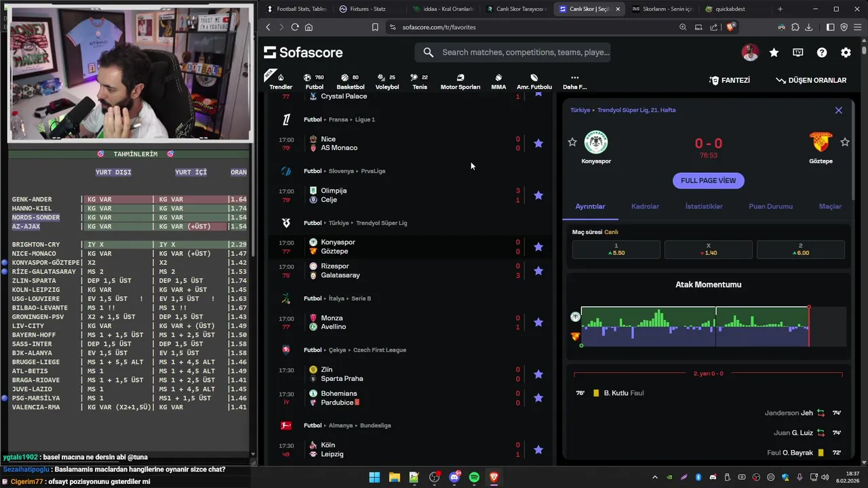Open Discord from the taskbar
The width and height of the screenshot is (868, 488).
click(454, 477)
